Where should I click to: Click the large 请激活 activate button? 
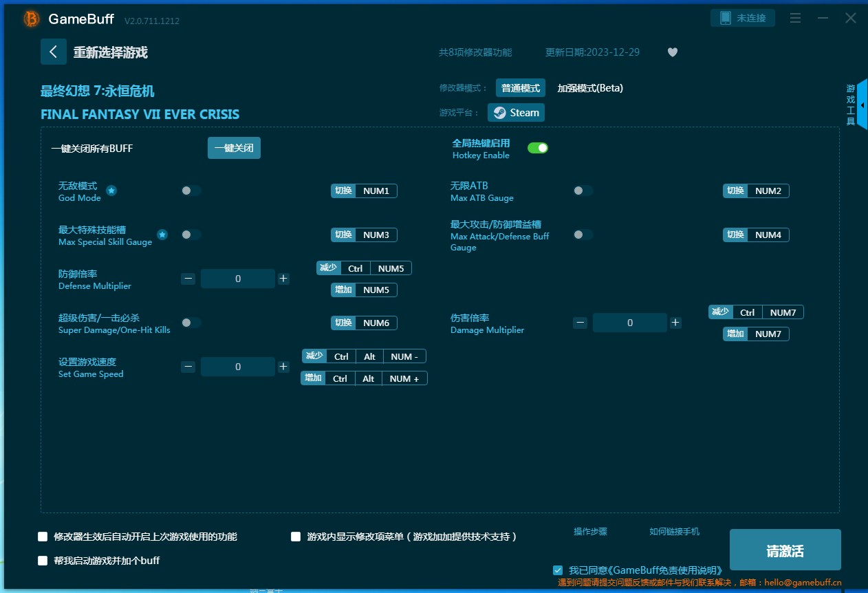(785, 550)
